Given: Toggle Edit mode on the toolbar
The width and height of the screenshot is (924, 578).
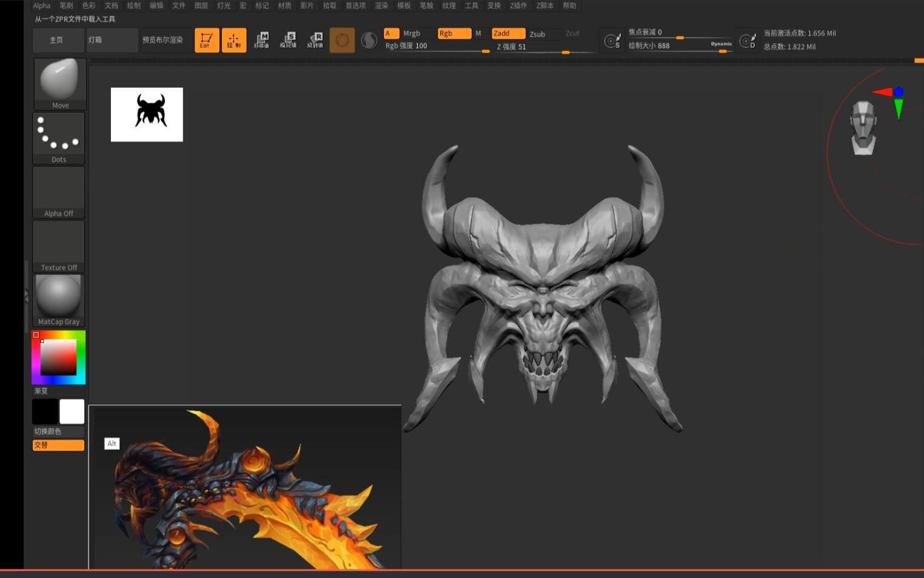Looking at the screenshot, I should [206, 40].
